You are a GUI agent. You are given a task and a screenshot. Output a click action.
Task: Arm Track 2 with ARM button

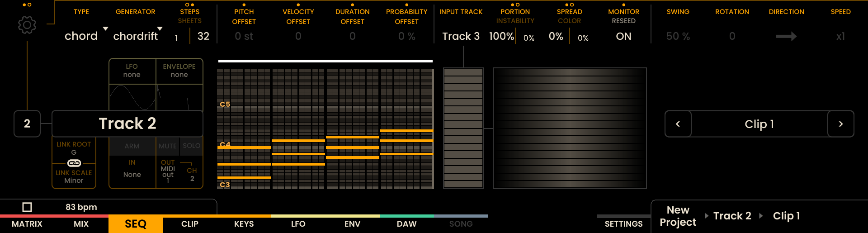tap(132, 146)
